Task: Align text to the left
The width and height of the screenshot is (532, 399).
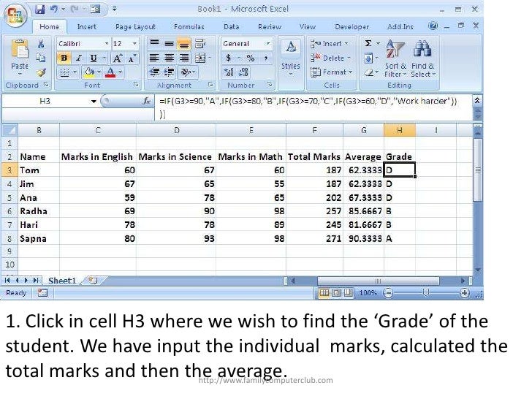Action: [x=154, y=58]
